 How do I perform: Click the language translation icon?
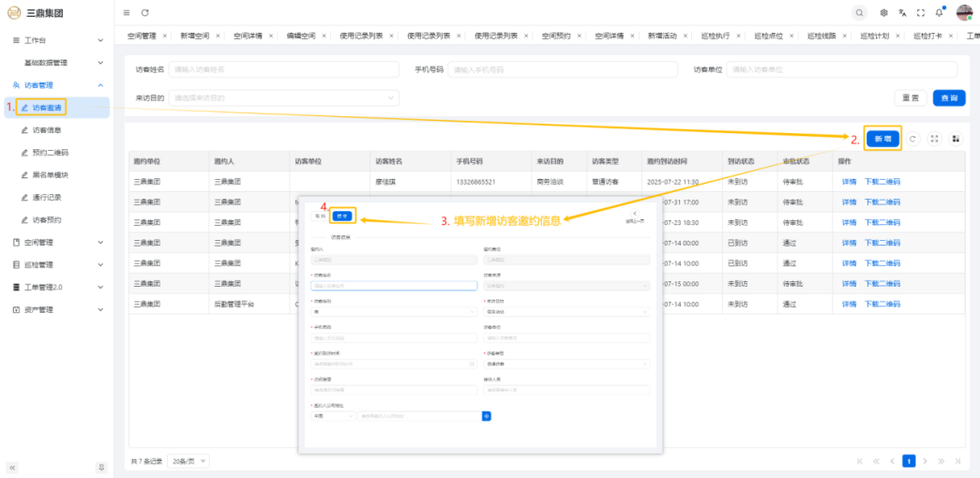coord(902,13)
